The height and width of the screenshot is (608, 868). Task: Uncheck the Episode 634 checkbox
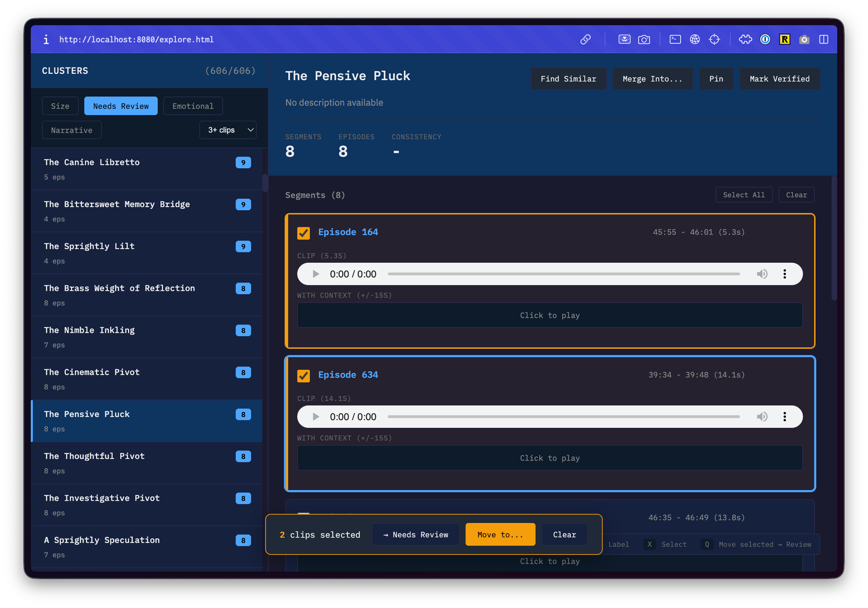tap(303, 375)
